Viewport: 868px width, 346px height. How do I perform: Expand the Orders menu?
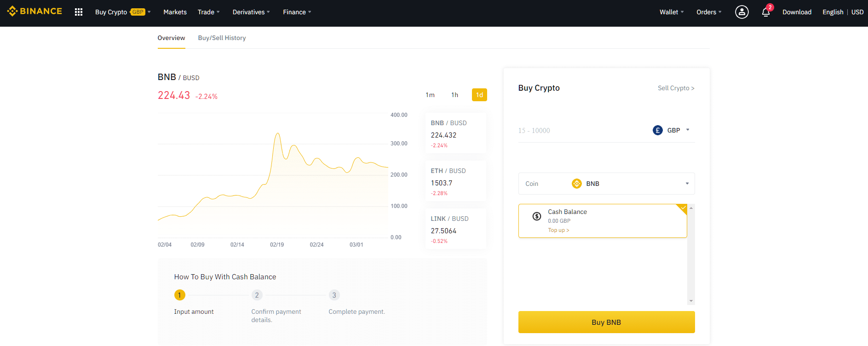click(709, 12)
